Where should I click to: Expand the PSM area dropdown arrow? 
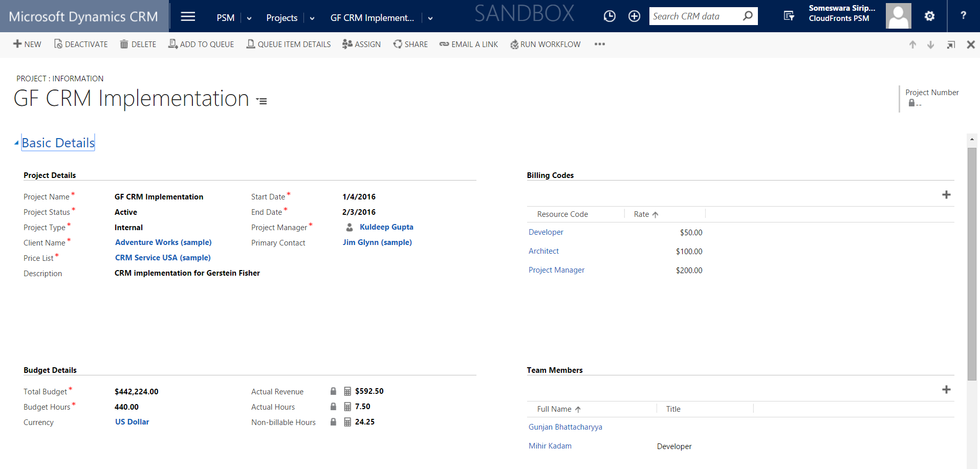[x=249, y=18]
